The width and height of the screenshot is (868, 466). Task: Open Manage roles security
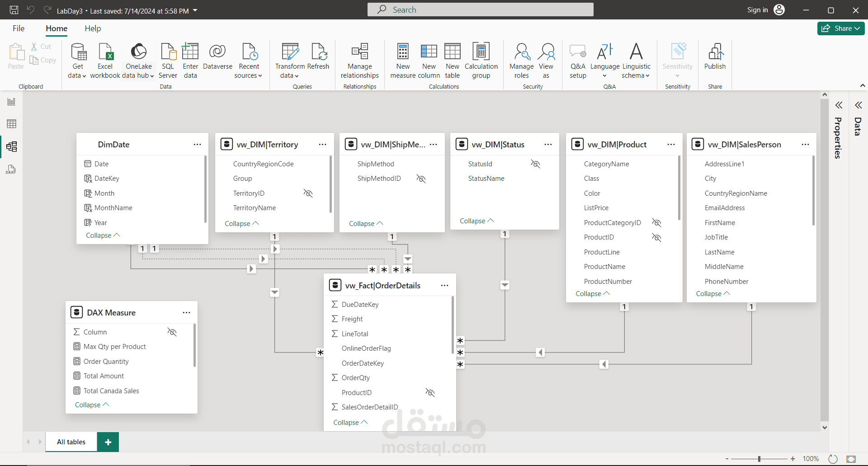pyautogui.click(x=521, y=61)
